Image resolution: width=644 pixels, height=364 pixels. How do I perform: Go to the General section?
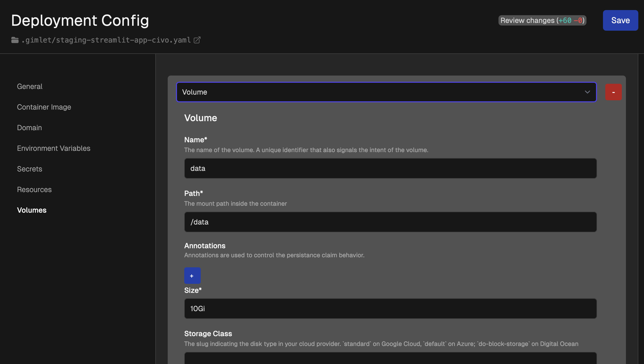pyautogui.click(x=30, y=86)
